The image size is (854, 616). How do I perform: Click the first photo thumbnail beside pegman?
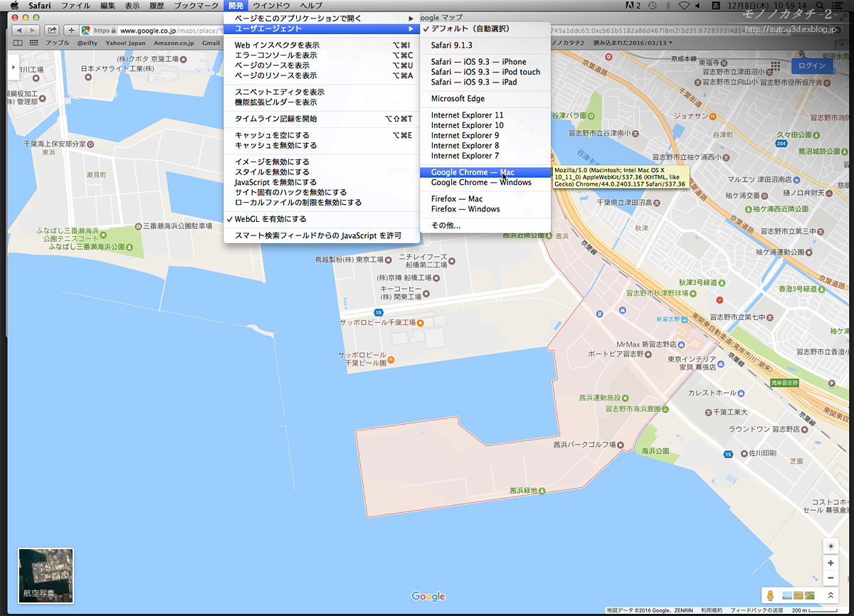click(786, 595)
